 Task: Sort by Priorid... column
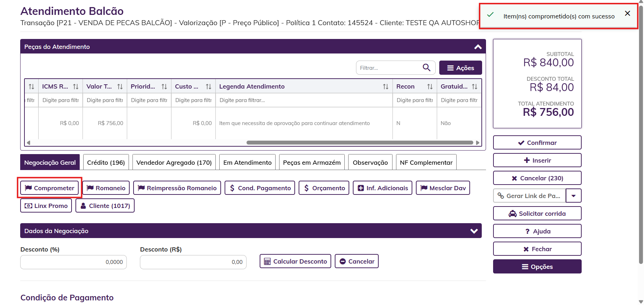tap(164, 86)
